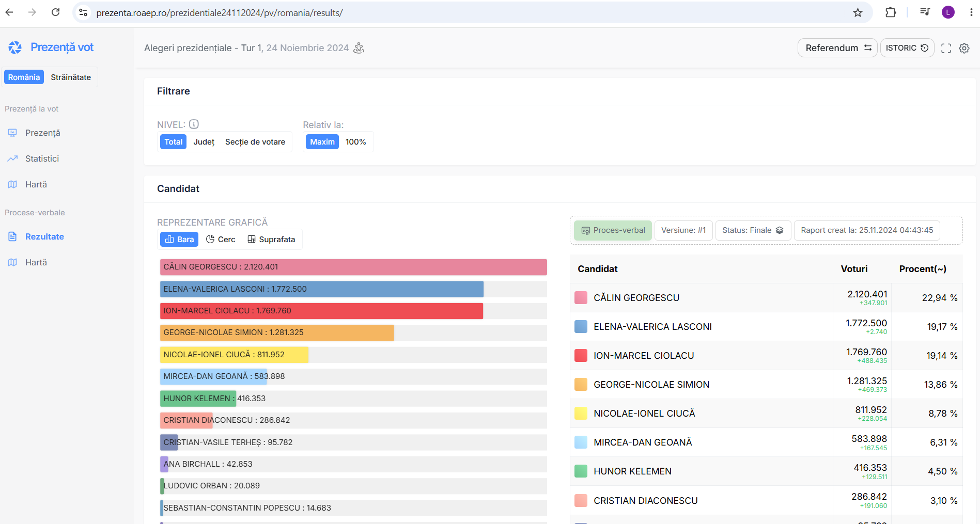
Task: Click the Prezență vot logo icon
Action: click(x=15, y=47)
